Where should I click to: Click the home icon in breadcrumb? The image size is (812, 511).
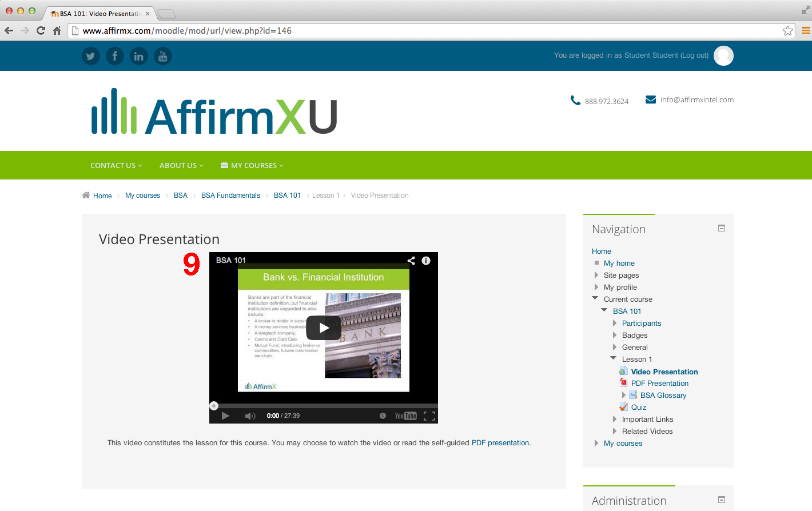tap(86, 195)
